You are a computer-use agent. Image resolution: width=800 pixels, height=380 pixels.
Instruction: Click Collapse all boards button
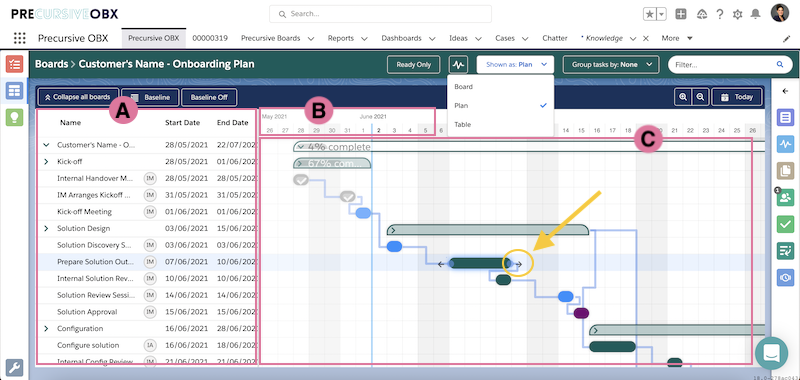click(x=78, y=97)
